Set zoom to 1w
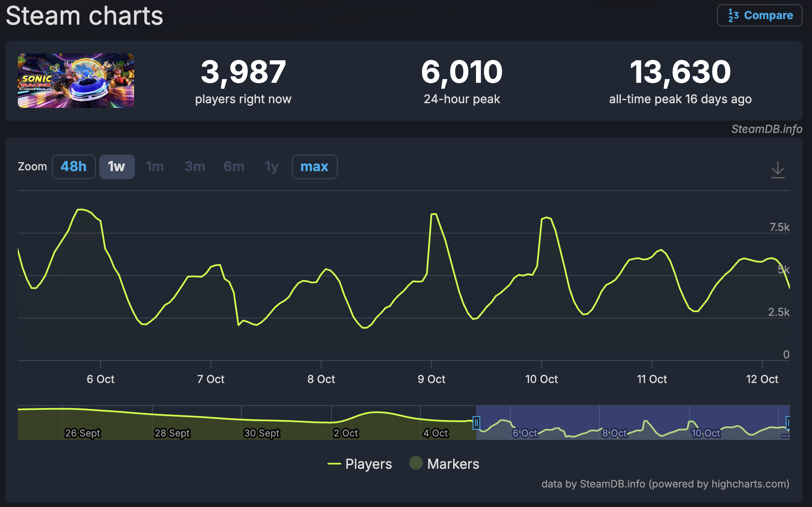Image resolution: width=812 pixels, height=507 pixels. point(117,166)
